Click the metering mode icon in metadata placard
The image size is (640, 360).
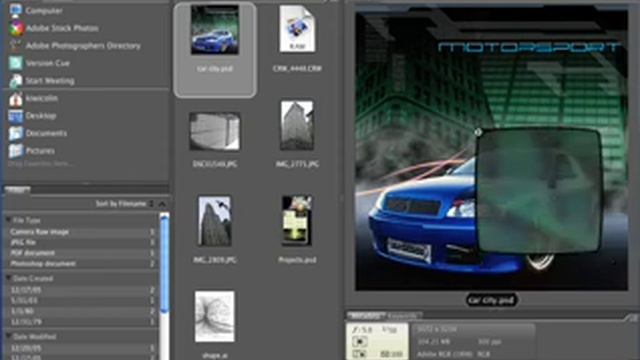coord(360,342)
